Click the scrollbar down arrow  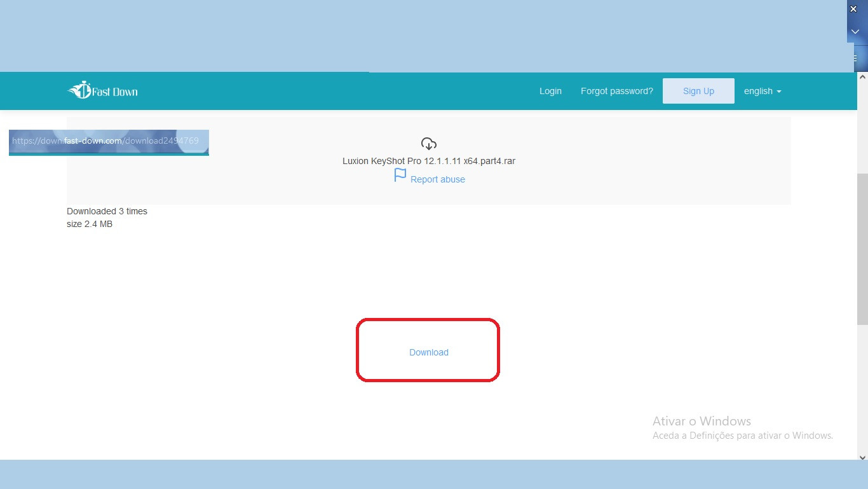(x=862, y=457)
